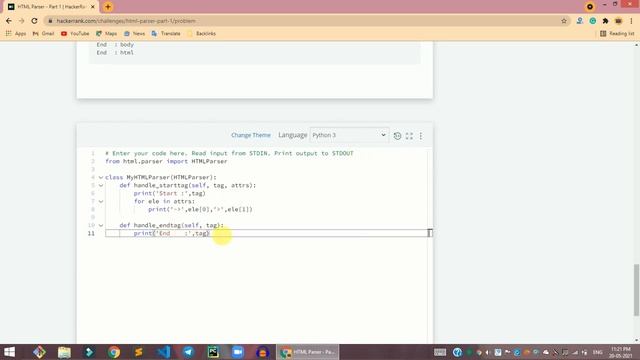Select the HTML Parser - Part 1 tab

pyautogui.click(x=51, y=7)
